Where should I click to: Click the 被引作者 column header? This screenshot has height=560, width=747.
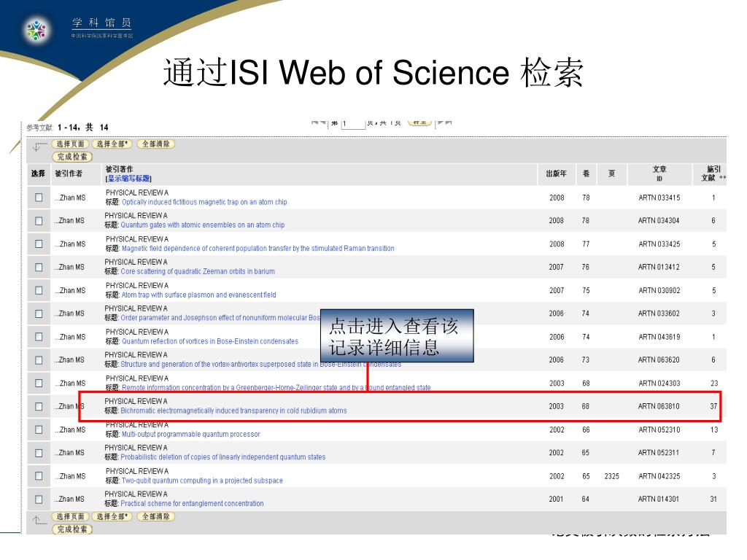69,174
